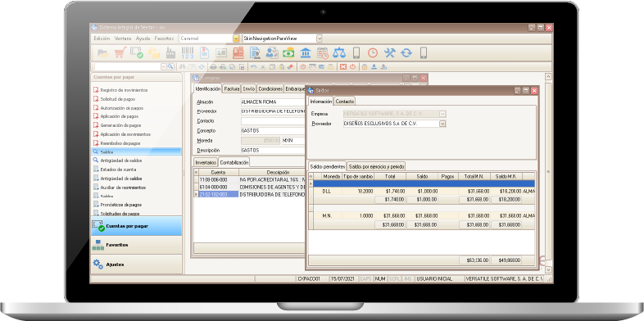Select the Contacto tab in Saldos window
This screenshot has width=644, height=321.
pyautogui.click(x=344, y=102)
